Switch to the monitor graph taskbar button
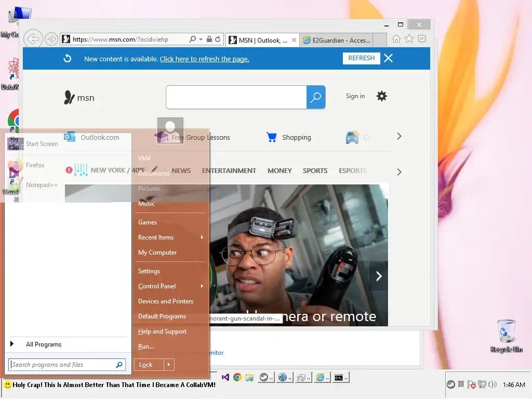This screenshot has height=399, width=532. coord(303,377)
